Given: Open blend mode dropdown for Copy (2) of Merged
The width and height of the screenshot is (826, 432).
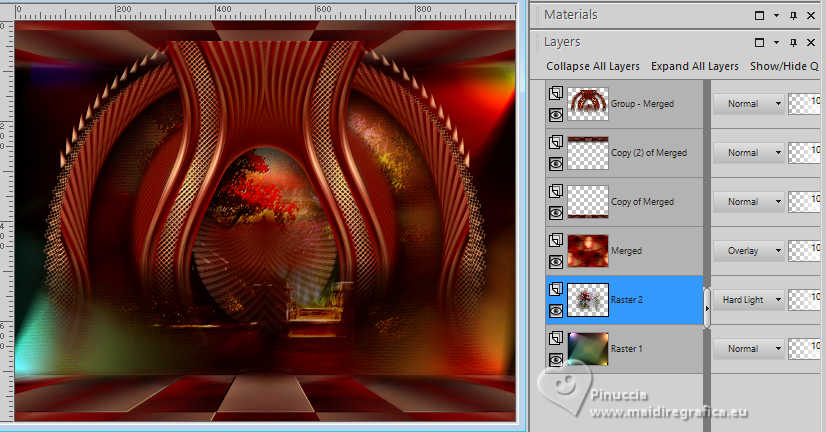Looking at the screenshot, I should (749, 153).
